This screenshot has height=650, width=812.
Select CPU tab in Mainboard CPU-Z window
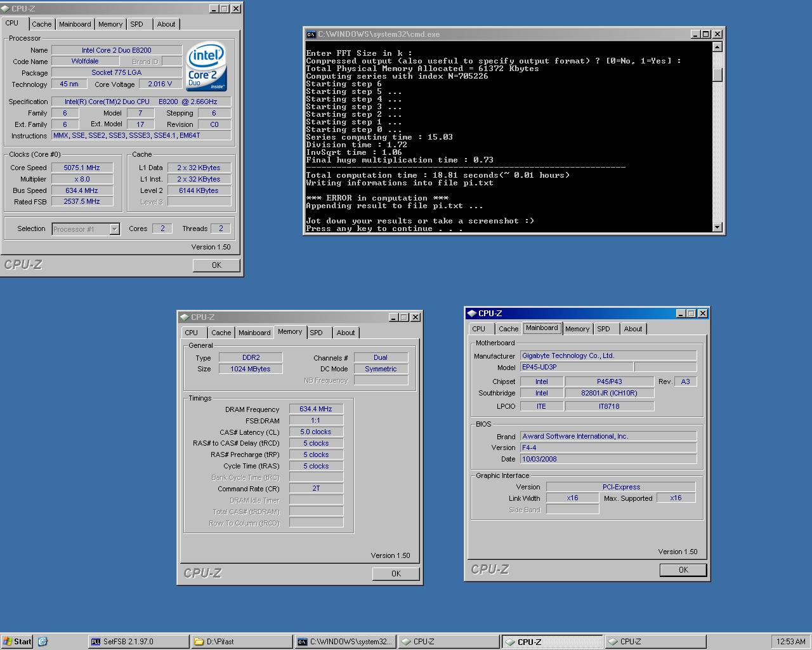pyautogui.click(x=479, y=329)
